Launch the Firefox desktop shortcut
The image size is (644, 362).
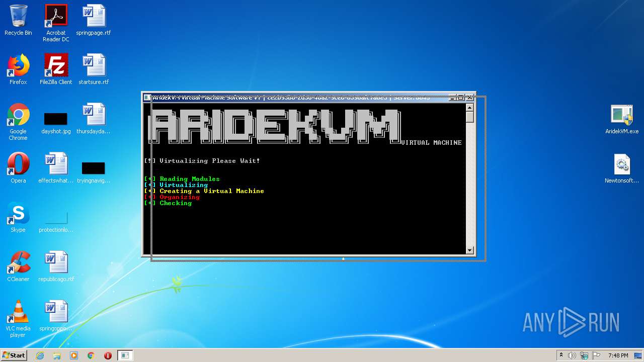(x=18, y=69)
